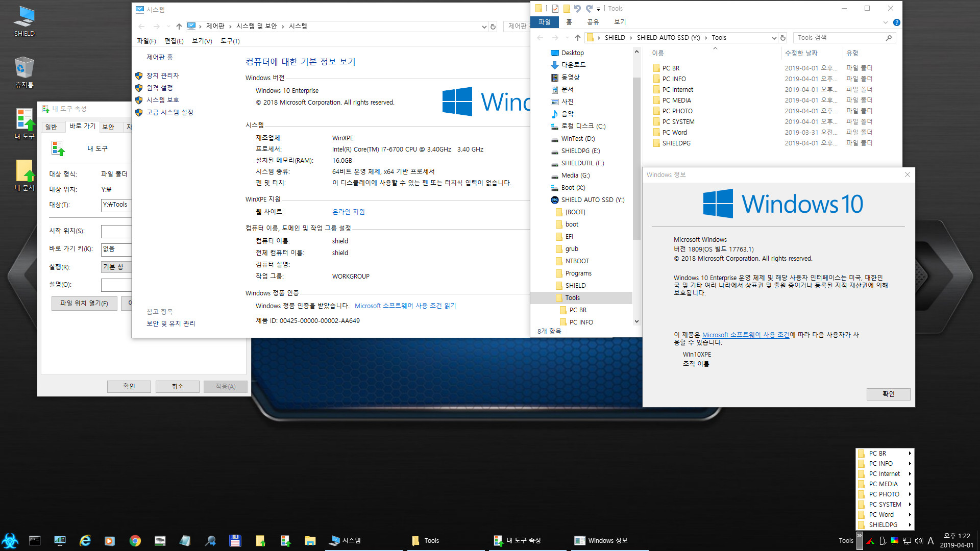Open the magnifier search tool on taskbar

[x=210, y=540]
